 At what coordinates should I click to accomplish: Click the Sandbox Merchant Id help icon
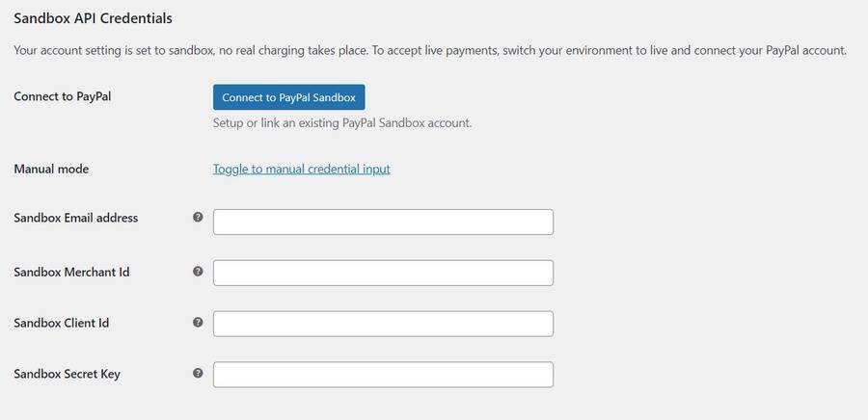(x=198, y=272)
